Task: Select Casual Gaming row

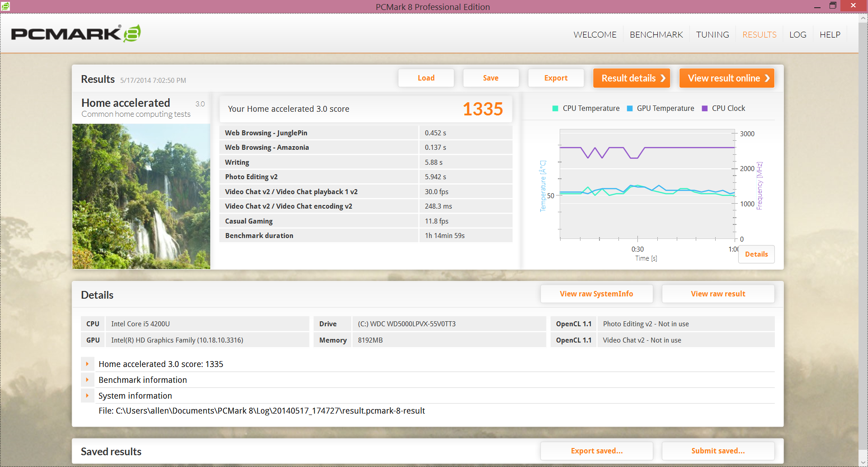Action: pos(366,221)
